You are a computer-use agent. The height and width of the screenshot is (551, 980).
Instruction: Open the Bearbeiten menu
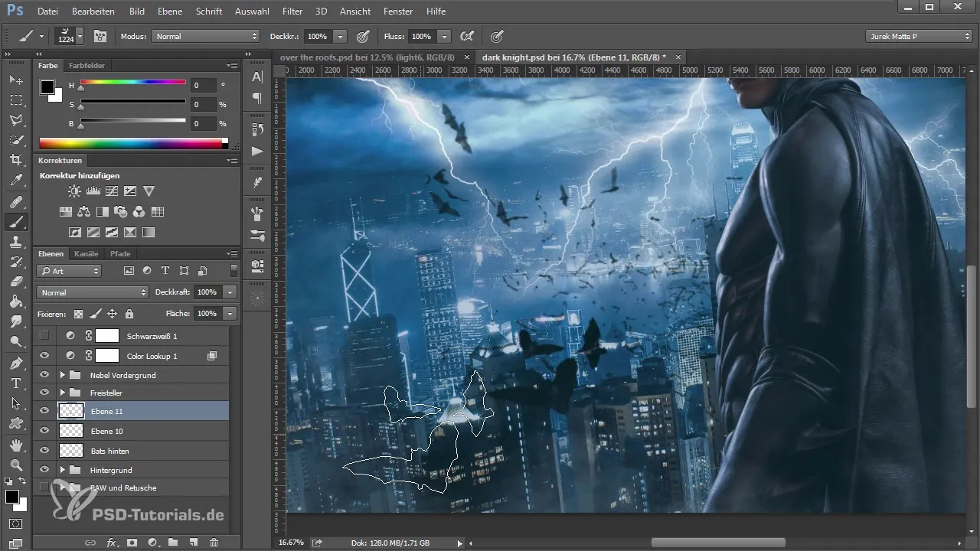(x=93, y=11)
